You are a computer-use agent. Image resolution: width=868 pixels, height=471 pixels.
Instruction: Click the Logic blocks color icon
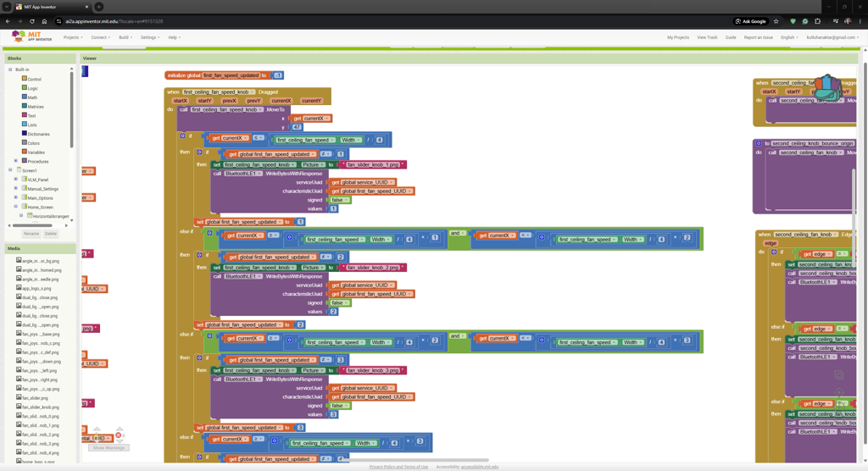pyautogui.click(x=25, y=87)
